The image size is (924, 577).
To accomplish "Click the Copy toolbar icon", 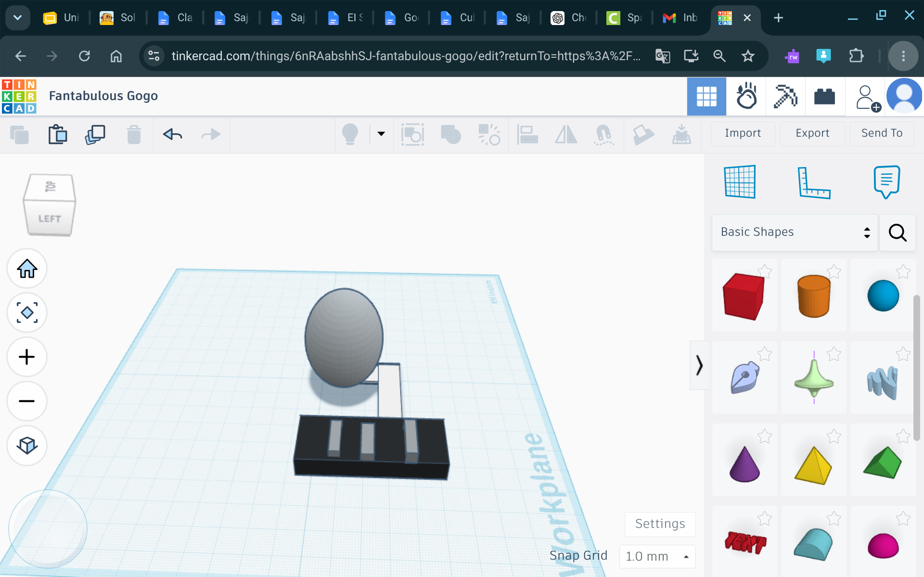I will tap(19, 135).
